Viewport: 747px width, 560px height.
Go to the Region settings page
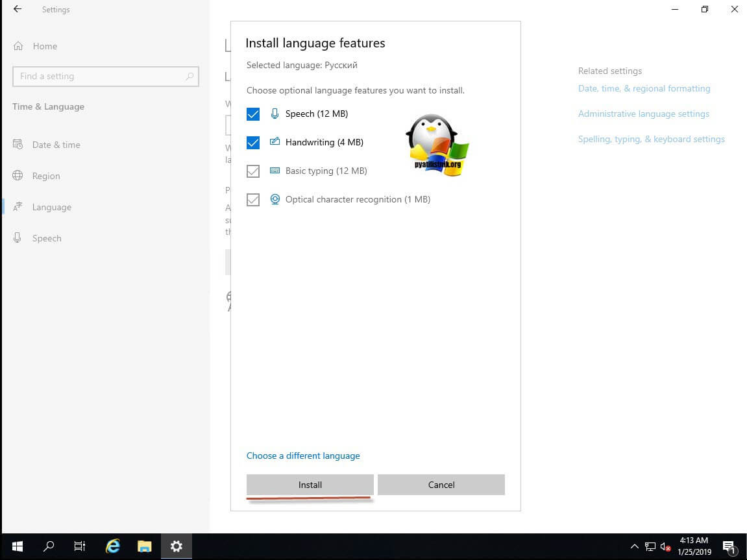[45, 176]
